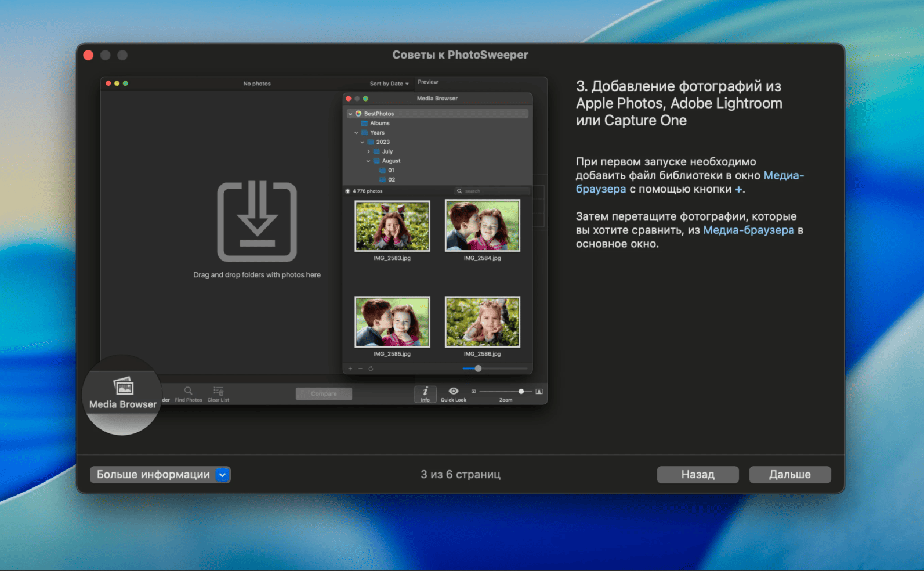This screenshot has height=571, width=924.
Task: Click the Clear List icon
Action: pos(218,391)
